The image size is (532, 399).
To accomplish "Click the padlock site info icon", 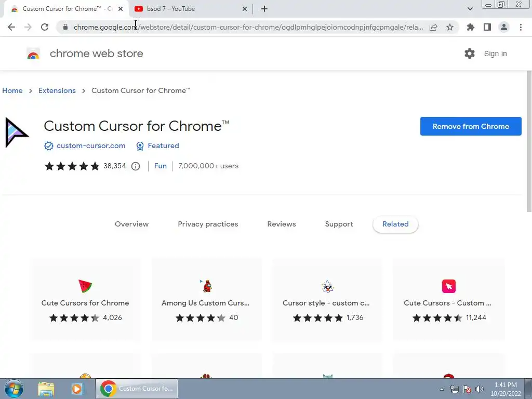I will click(x=65, y=27).
